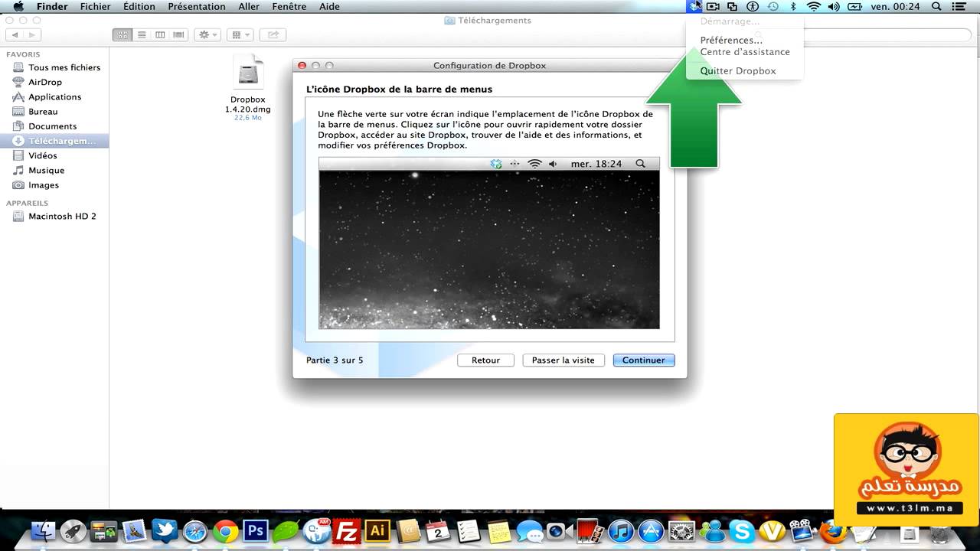This screenshot has height=551, width=980.
Task: Open Calendar from the Dock
Action: click(438, 530)
